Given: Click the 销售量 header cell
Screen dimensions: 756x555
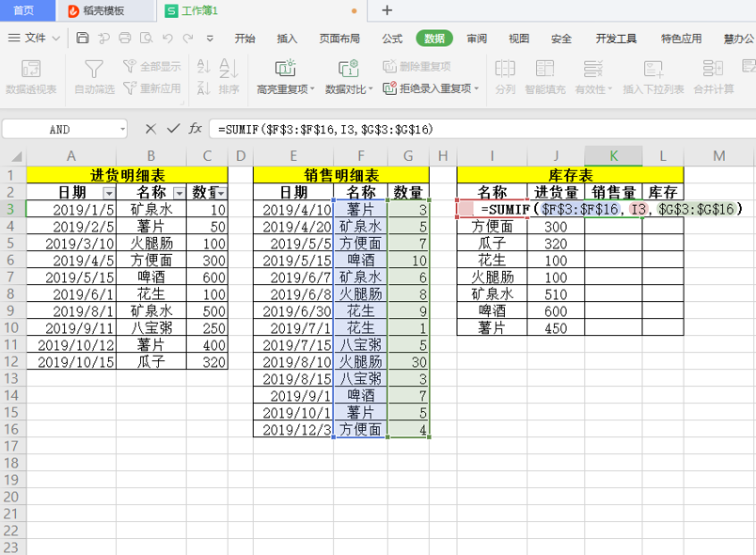Looking at the screenshot, I should coord(613,193).
